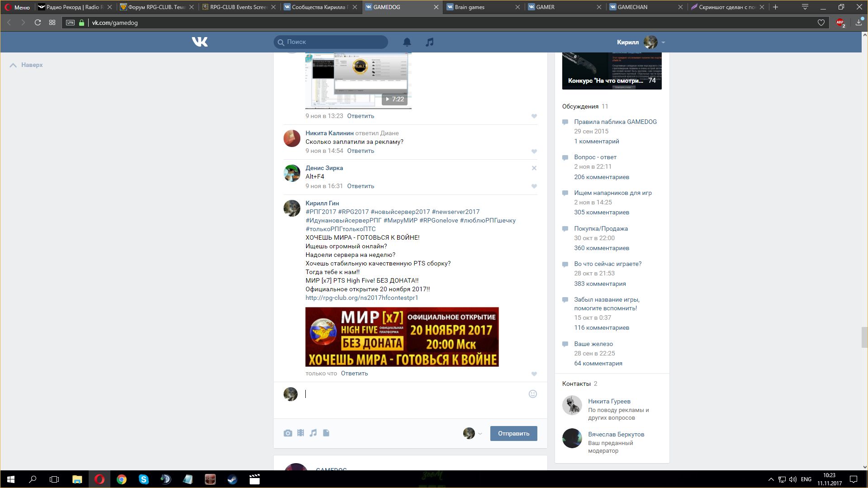Open browser downloads icon
This screenshot has height=488, width=868.
tap(859, 23)
